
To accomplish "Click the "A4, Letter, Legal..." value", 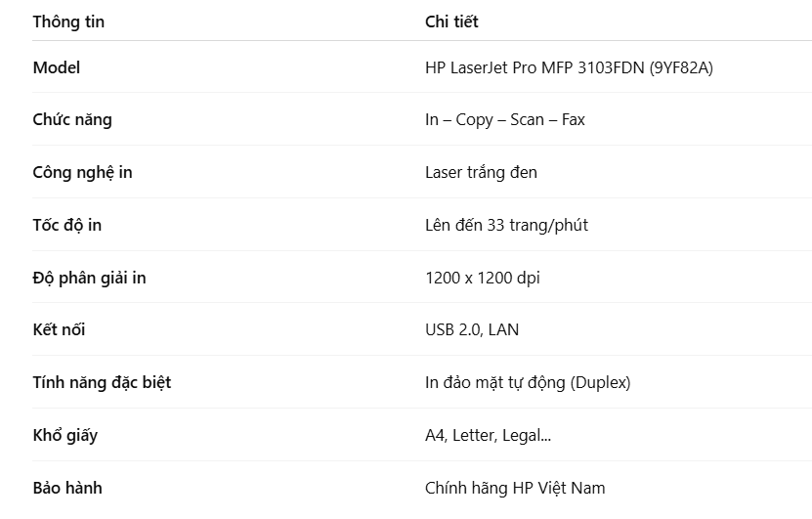I will [x=488, y=435].
